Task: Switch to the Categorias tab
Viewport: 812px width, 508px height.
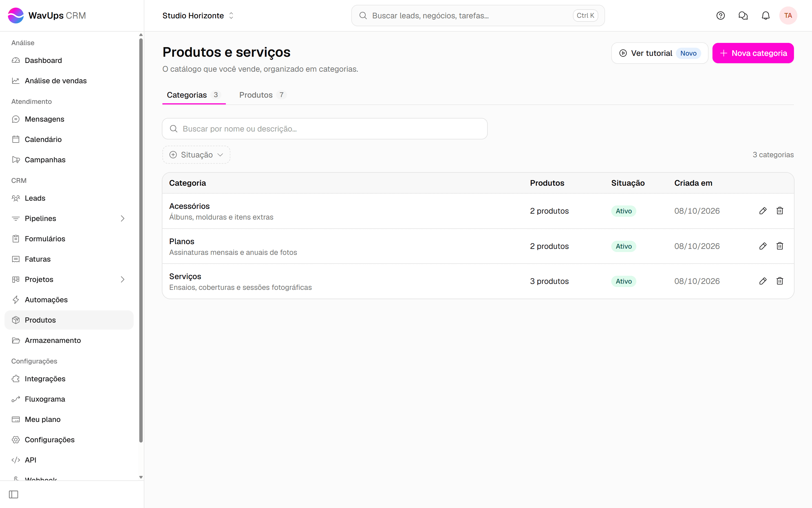Action: pos(194,95)
